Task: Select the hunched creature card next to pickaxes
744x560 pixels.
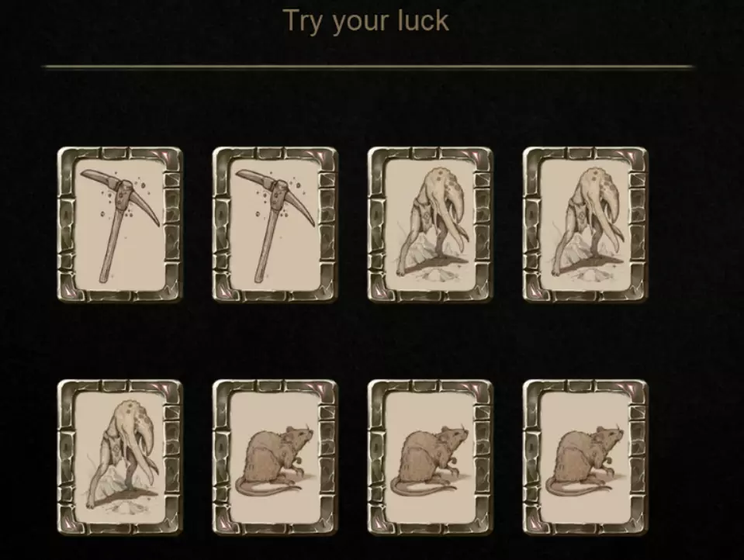Action: [430, 224]
